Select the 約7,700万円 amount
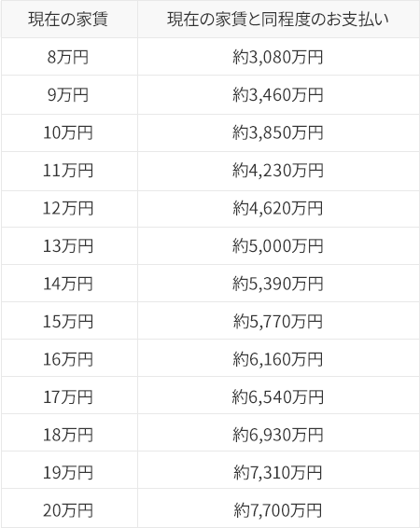The width and height of the screenshot is (420, 528). [278, 508]
